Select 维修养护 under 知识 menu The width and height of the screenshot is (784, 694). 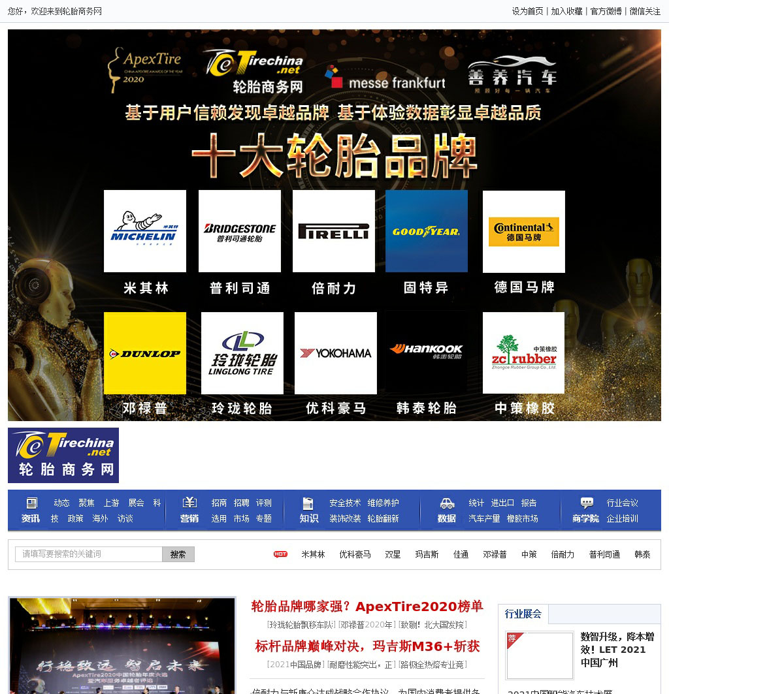coord(383,503)
